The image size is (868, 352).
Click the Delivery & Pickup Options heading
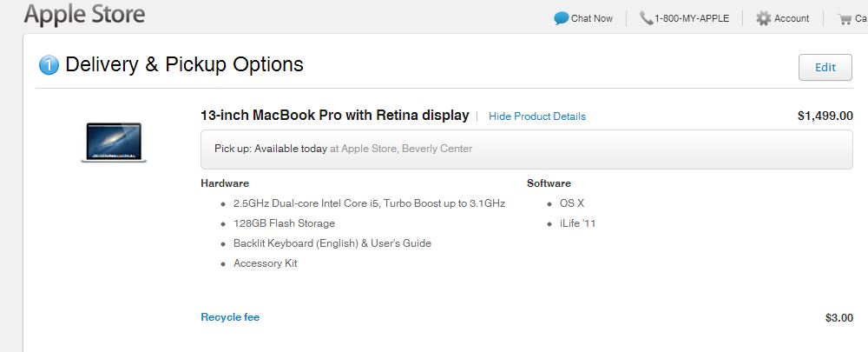tap(184, 64)
